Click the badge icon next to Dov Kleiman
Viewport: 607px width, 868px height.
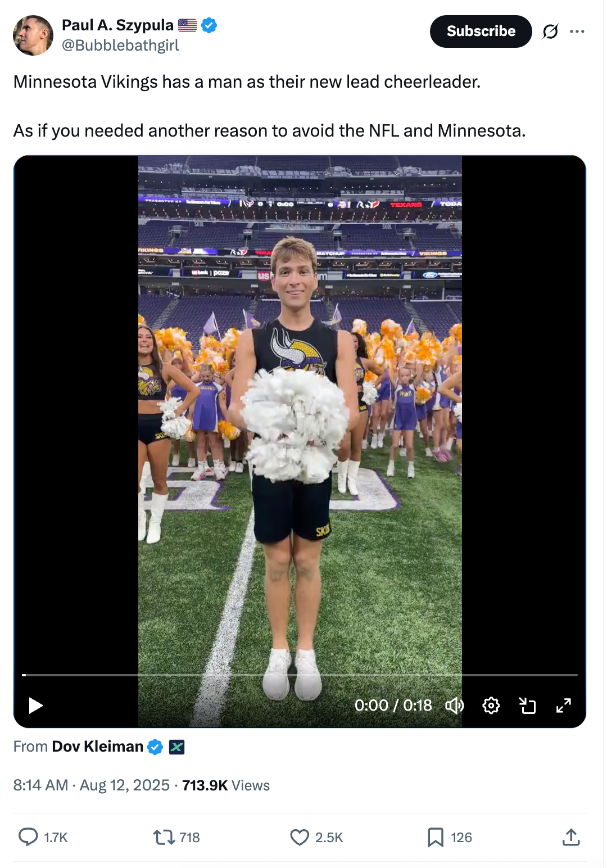point(177,747)
